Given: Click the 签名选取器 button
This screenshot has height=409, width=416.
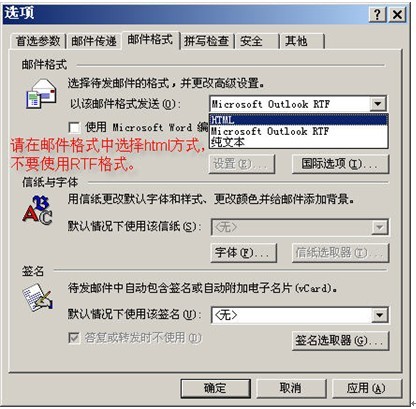Looking at the screenshot, I should 340,341.
